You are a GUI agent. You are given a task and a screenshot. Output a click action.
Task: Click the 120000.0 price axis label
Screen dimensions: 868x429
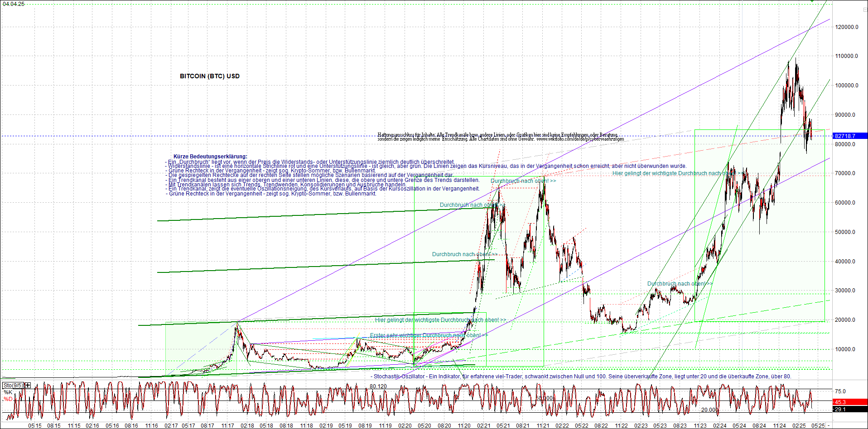[x=847, y=27]
